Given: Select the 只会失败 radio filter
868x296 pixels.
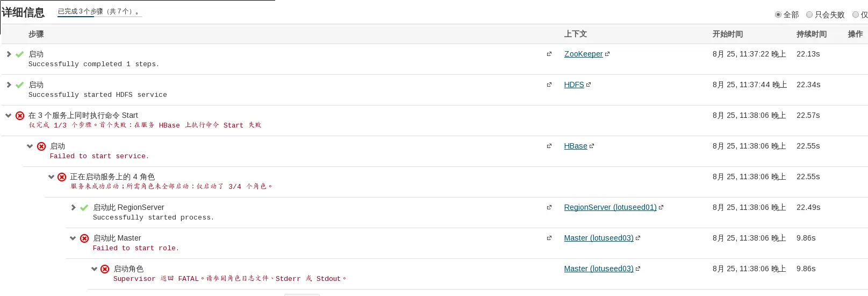Looking at the screenshot, I should tap(809, 15).
